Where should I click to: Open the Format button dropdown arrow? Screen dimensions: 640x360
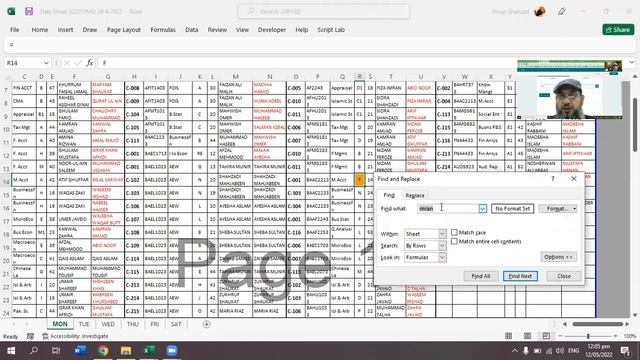[x=574, y=209]
